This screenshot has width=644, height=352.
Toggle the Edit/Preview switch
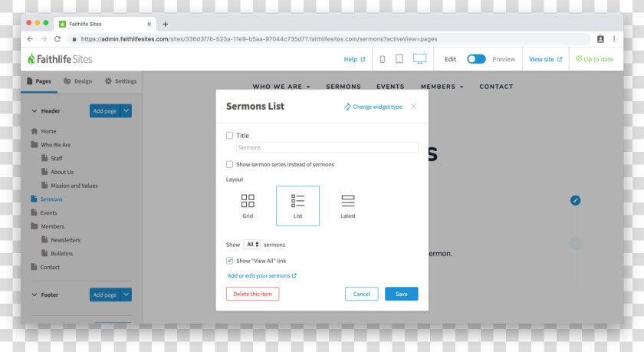476,59
